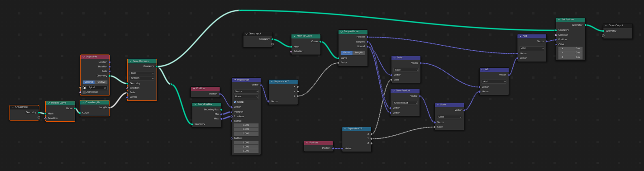The image size is (644, 171).
Task: Clear the Spiral object field
Action: [x=105, y=87]
